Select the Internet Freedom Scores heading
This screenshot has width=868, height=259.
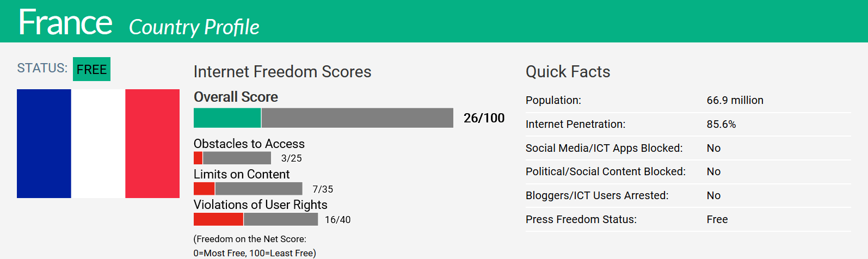coord(282,72)
